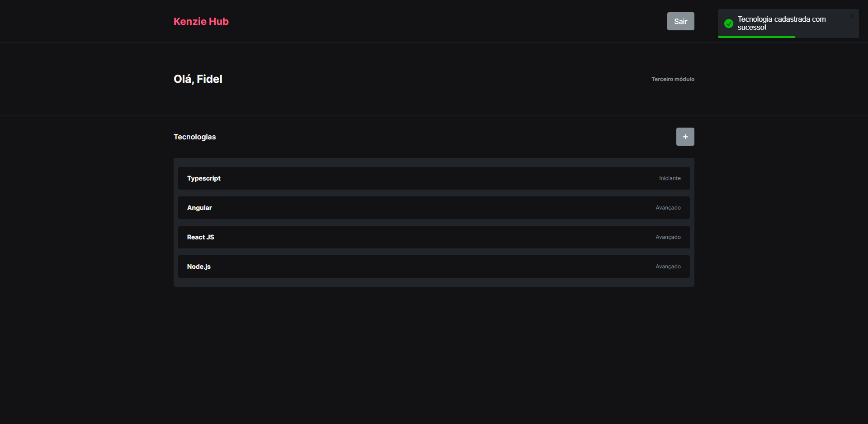Click the 'Terceiro módulo' label
Viewport: 868px width, 424px height.
click(x=673, y=79)
